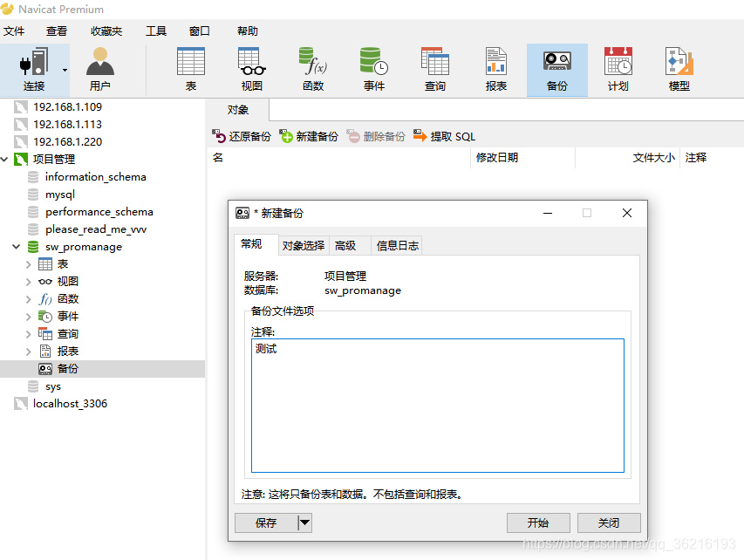Collapse the sw_promanage database node
The width and height of the screenshot is (744, 560).
[x=16, y=247]
